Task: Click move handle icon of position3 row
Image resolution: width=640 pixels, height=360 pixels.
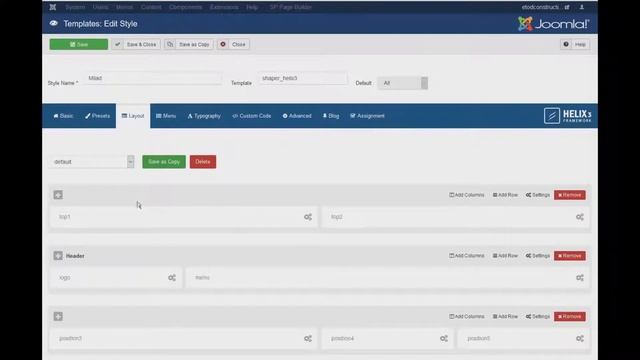Action: pyautogui.click(x=58, y=317)
